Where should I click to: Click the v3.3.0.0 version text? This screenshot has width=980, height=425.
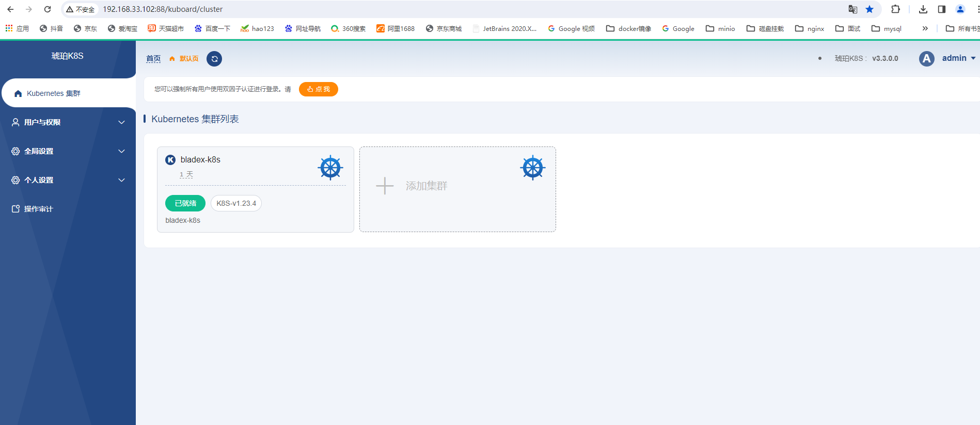[x=885, y=58]
